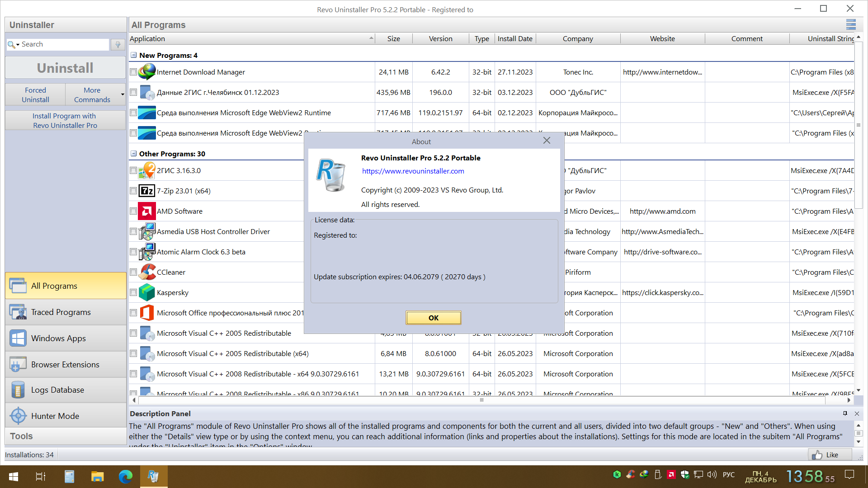
Task: Open Windows Apps module
Action: pos(66,338)
